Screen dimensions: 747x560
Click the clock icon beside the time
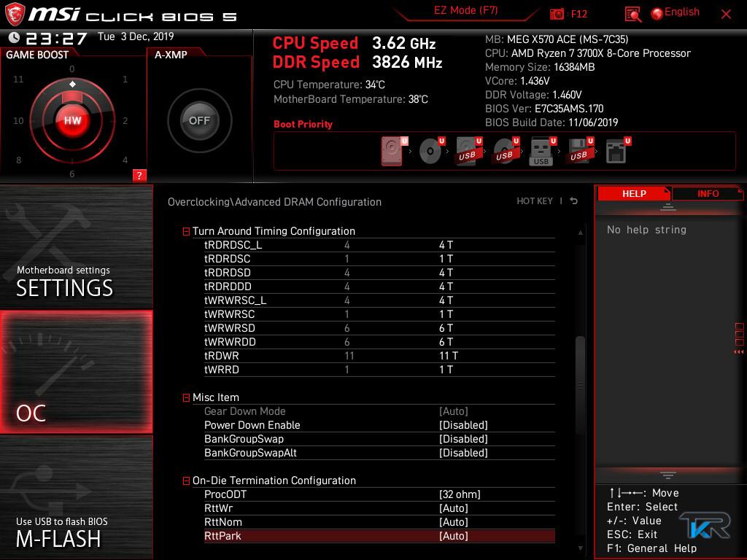pyautogui.click(x=15, y=37)
